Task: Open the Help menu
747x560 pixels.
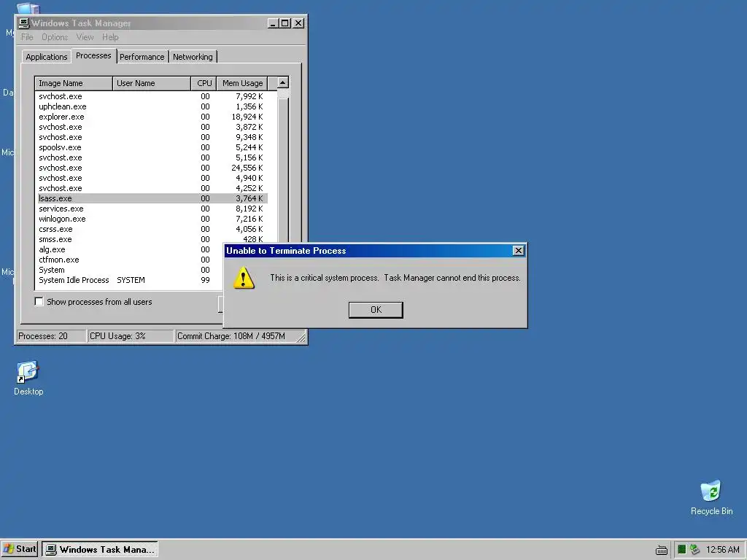Action: pos(110,37)
